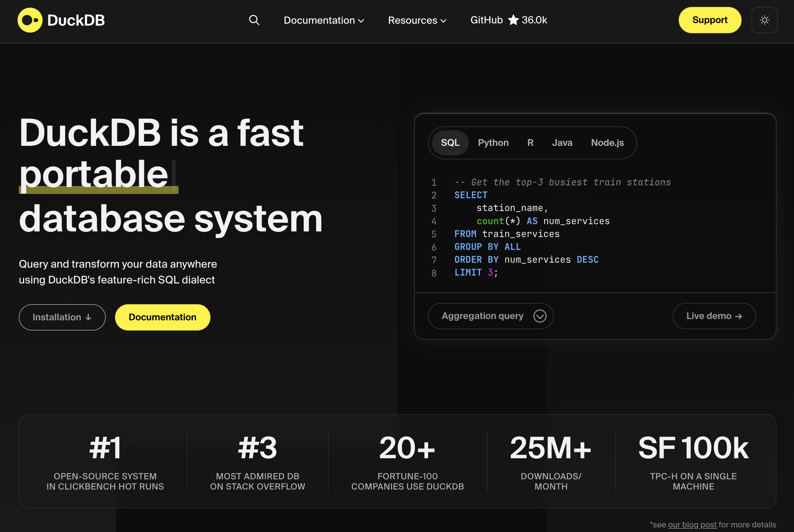Click the arrow in Live demo button

738,316
